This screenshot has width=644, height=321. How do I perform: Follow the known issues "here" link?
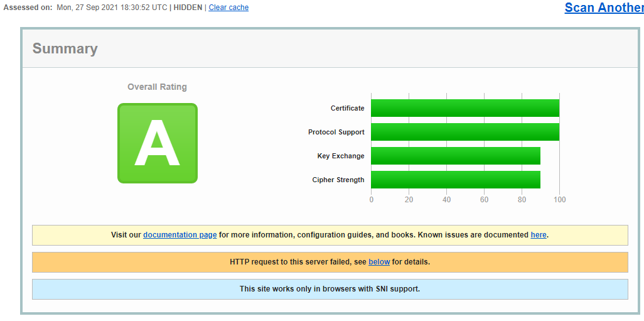[x=539, y=235]
